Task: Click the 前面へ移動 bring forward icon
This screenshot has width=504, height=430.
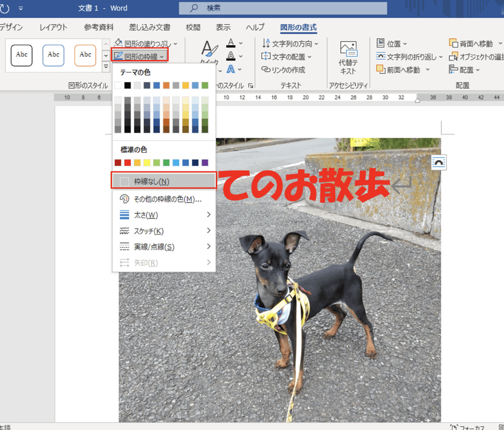Action: (x=381, y=69)
